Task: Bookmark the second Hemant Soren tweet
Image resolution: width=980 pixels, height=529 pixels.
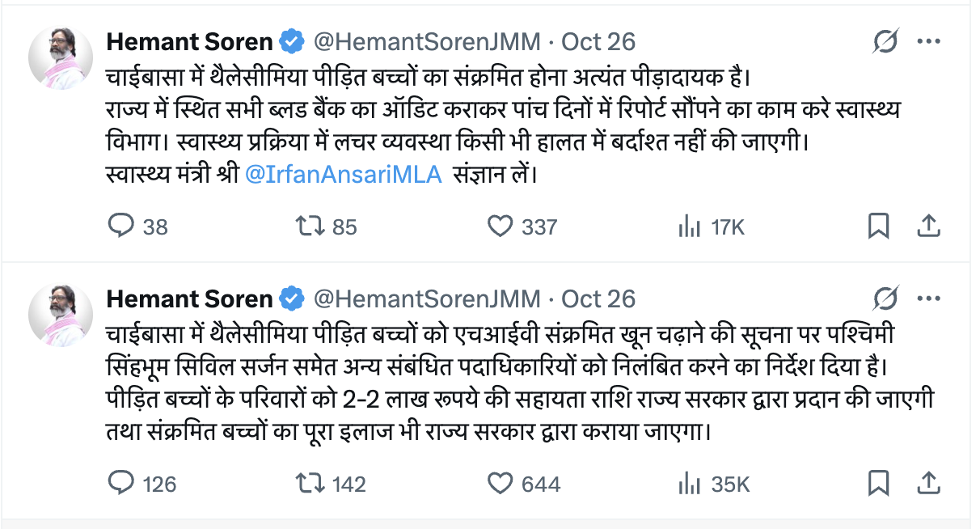Action: 878,484
